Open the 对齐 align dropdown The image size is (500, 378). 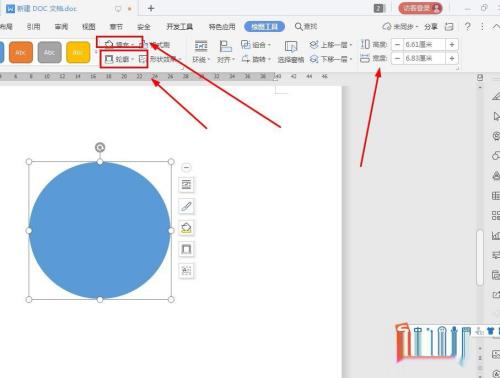[226, 51]
